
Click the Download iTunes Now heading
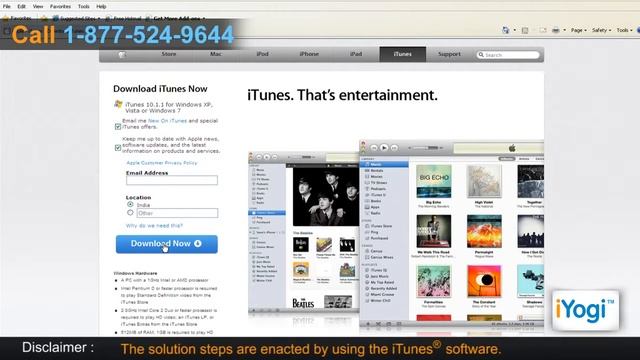point(160,89)
